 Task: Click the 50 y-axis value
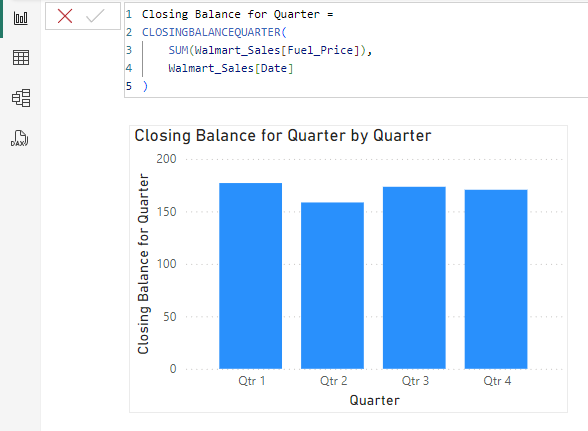(x=170, y=317)
